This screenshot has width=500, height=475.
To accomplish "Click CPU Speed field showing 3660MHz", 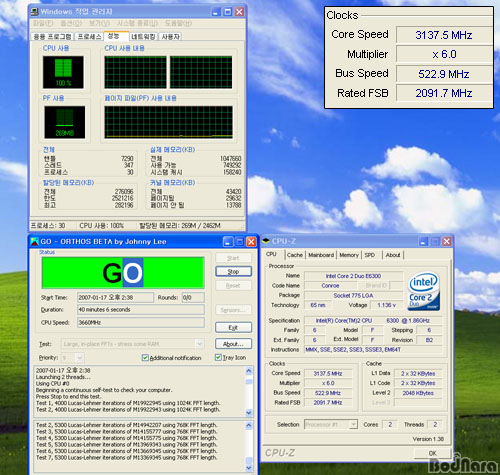I will [141, 322].
